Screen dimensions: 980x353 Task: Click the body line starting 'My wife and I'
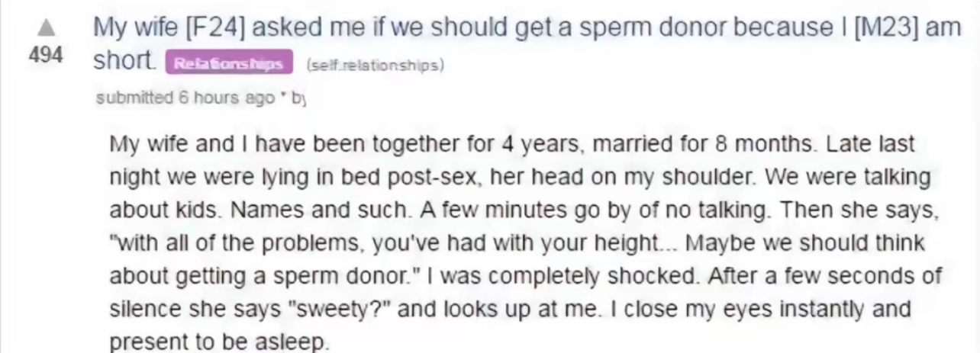pos(512,144)
